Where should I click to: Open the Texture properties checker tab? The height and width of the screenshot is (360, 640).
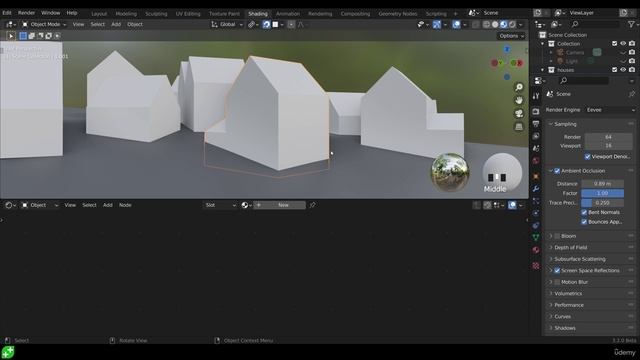[536, 266]
